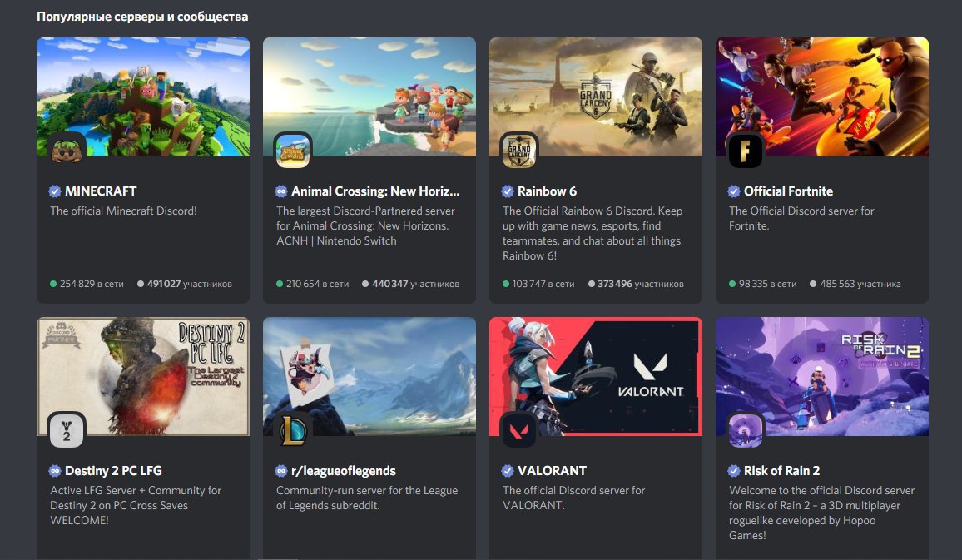Select the Minecraft banner image
The image size is (962, 560).
coord(143,97)
